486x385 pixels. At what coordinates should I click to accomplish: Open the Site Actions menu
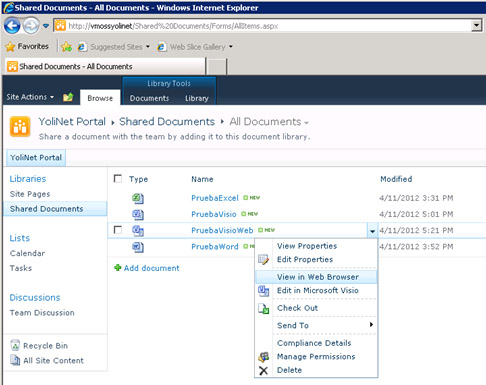click(30, 97)
